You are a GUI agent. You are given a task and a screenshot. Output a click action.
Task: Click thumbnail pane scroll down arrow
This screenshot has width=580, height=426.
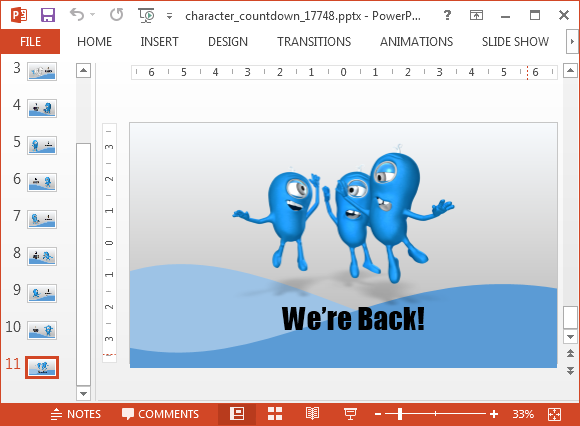(x=84, y=393)
